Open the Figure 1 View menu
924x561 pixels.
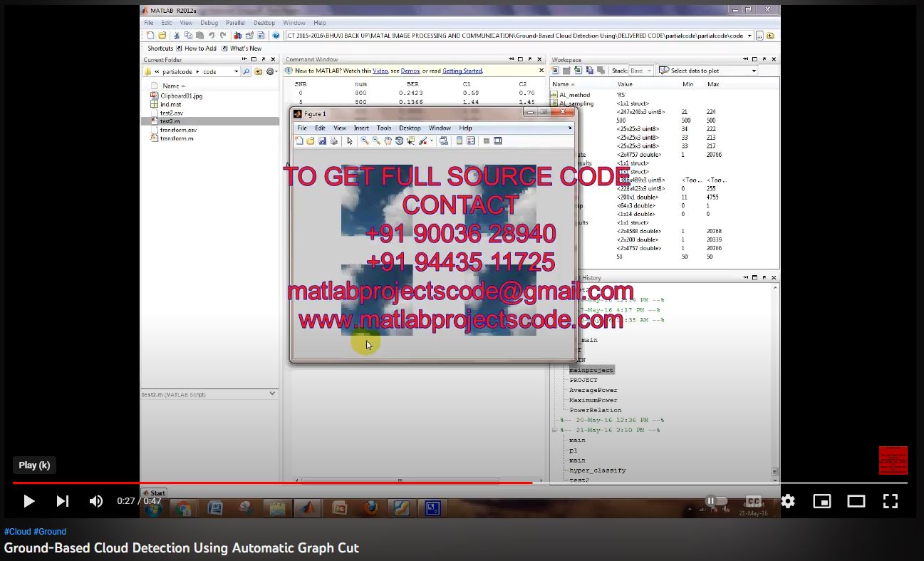(340, 128)
